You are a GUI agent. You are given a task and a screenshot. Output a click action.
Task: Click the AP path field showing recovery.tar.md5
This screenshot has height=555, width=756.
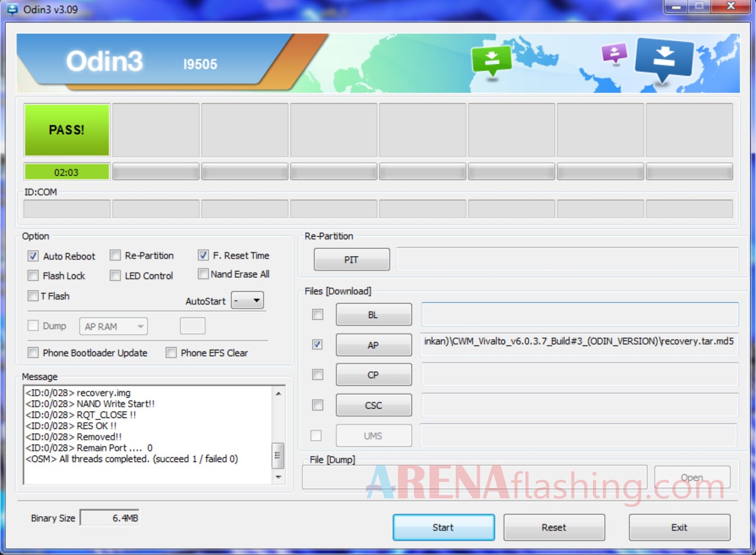[580, 344]
